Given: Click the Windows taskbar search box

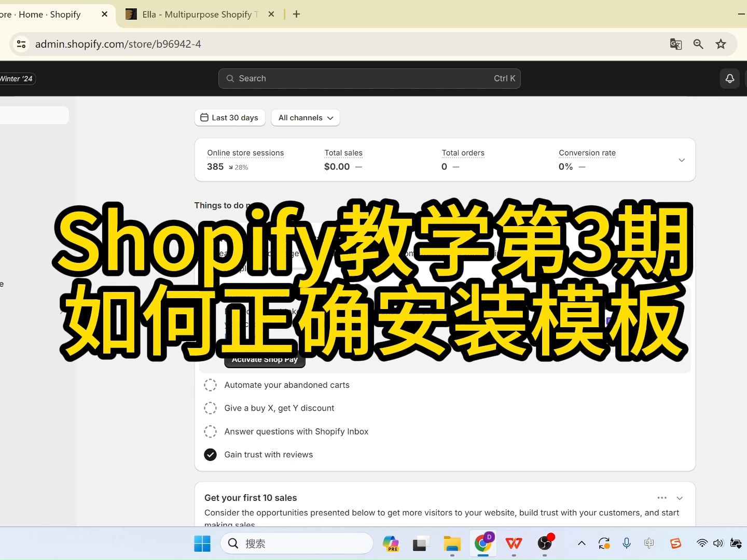Looking at the screenshot, I should (x=297, y=543).
